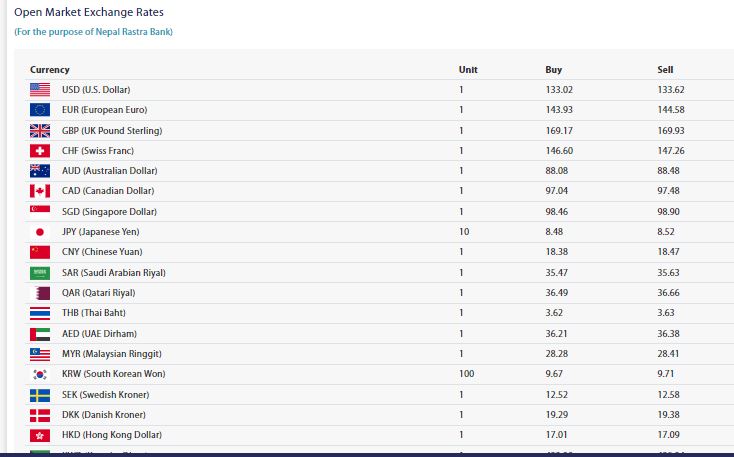Image resolution: width=734 pixels, height=457 pixels.
Task: Click the Saudi Arabian flag icon
Action: tap(40, 273)
